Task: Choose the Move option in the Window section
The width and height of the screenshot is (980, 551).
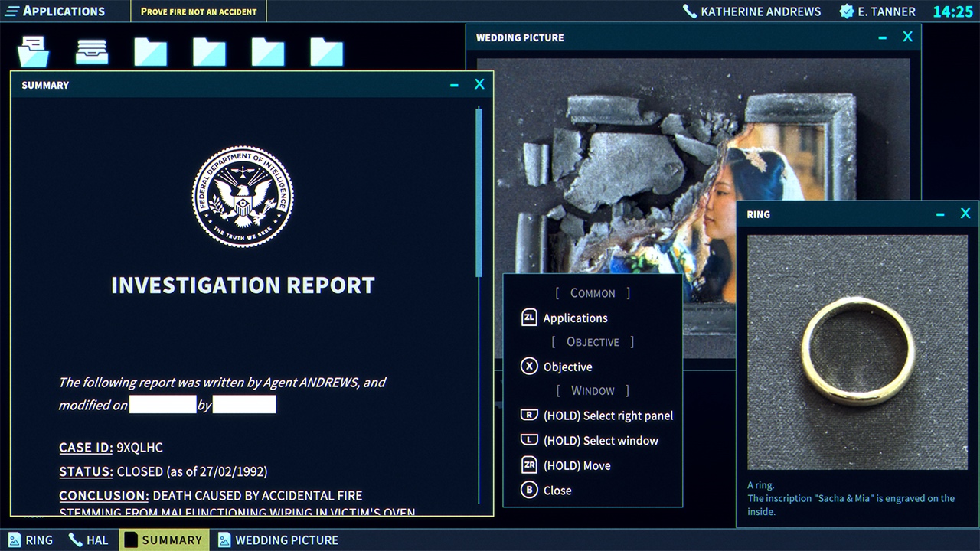Action: tap(580, 465)
